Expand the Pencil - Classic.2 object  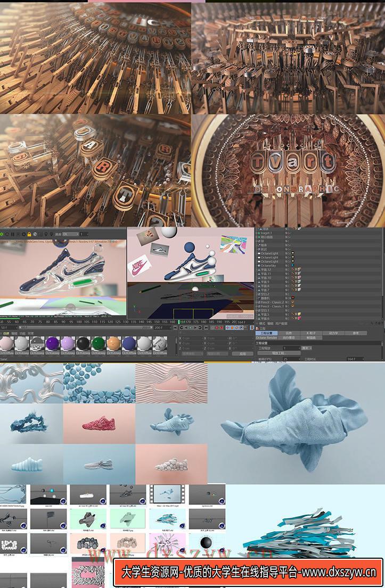click(256, 302)
